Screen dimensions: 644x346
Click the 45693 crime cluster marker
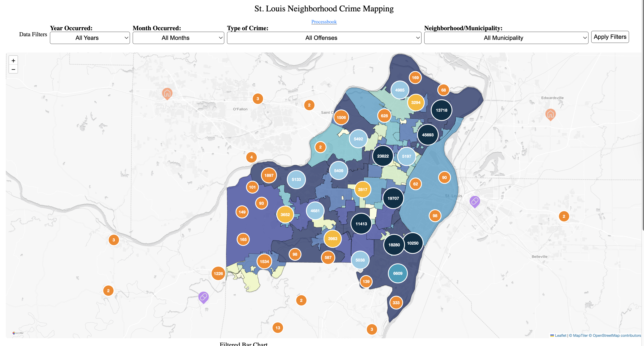tap(427, 135)
